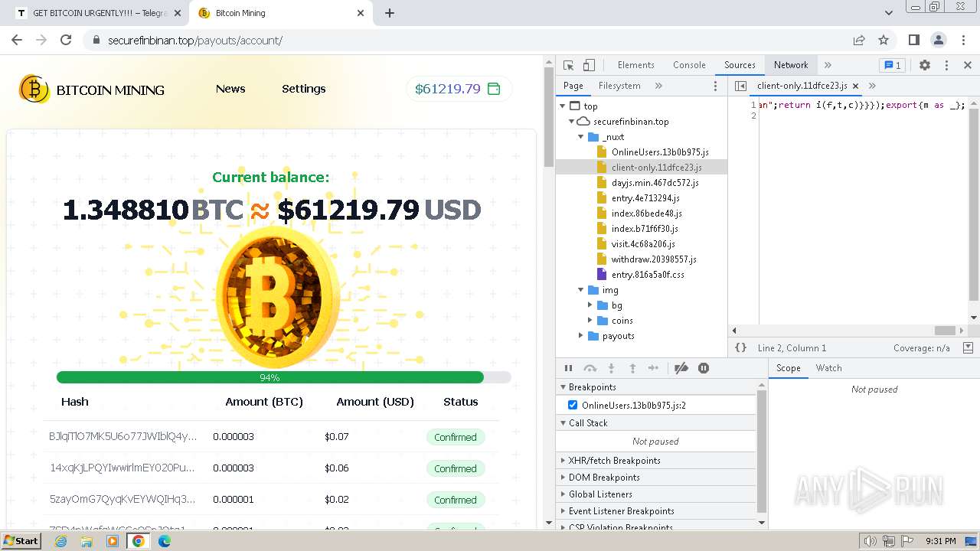The height and width of the screenshot is (551, 980).
Task: Open visit.4c68a206.js file
Action: pos(643,244)
